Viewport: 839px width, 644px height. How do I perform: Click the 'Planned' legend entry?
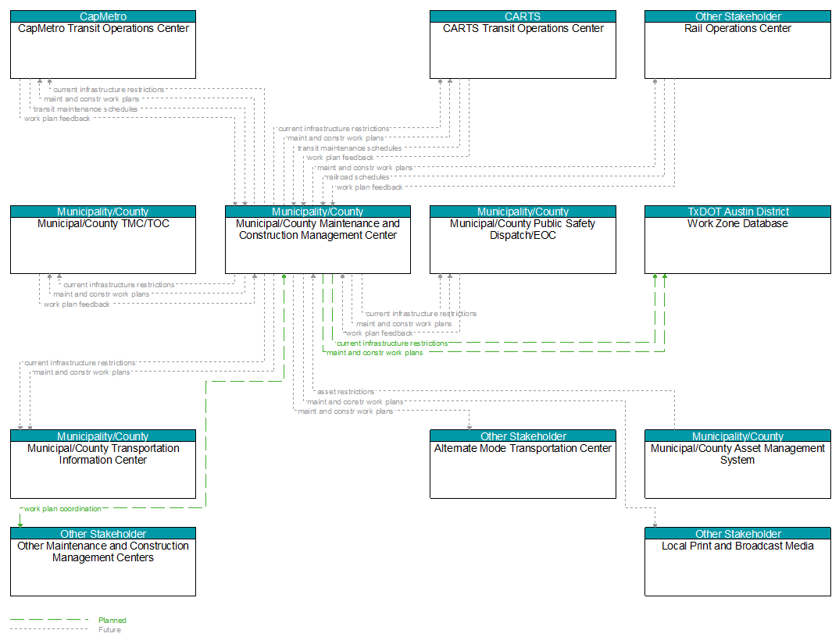pos(112,621)
